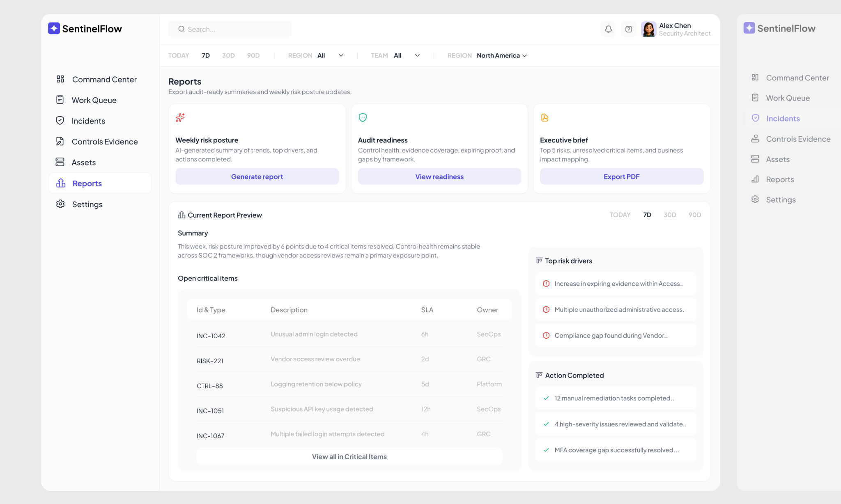Select the 30D range in top filter bar
The image size is (841, 504).
click(228, 55)
